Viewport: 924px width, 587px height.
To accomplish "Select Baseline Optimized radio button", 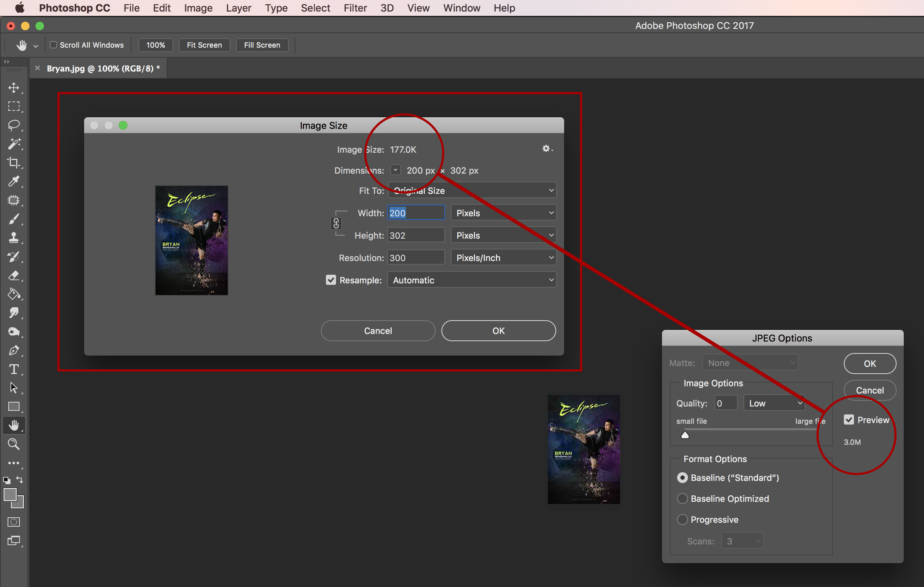I will 683,499.
